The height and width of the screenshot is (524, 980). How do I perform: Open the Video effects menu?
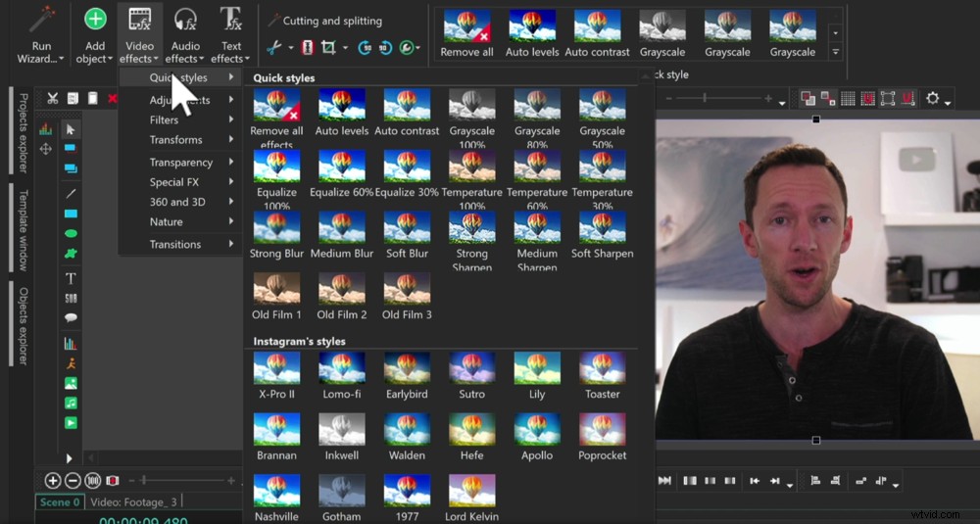coord(139,35)
